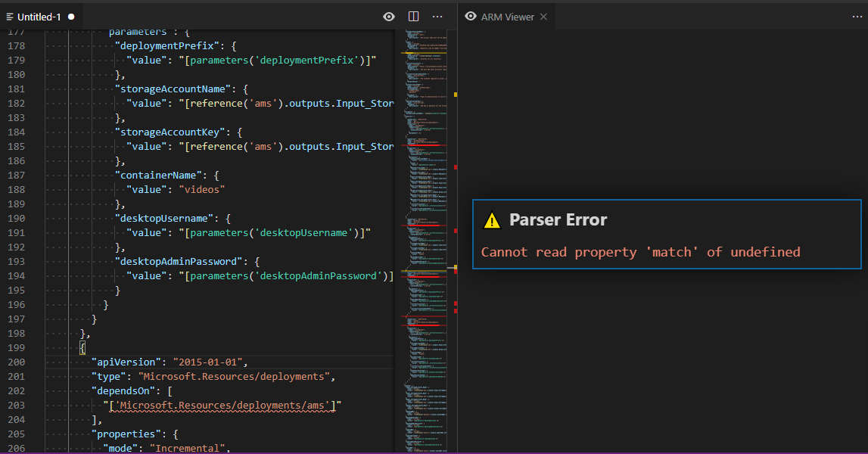Click parameters('deploymentPrefix') expression on line 179
Viewport: 868px width, 454px height.
(x=277, y=61)
